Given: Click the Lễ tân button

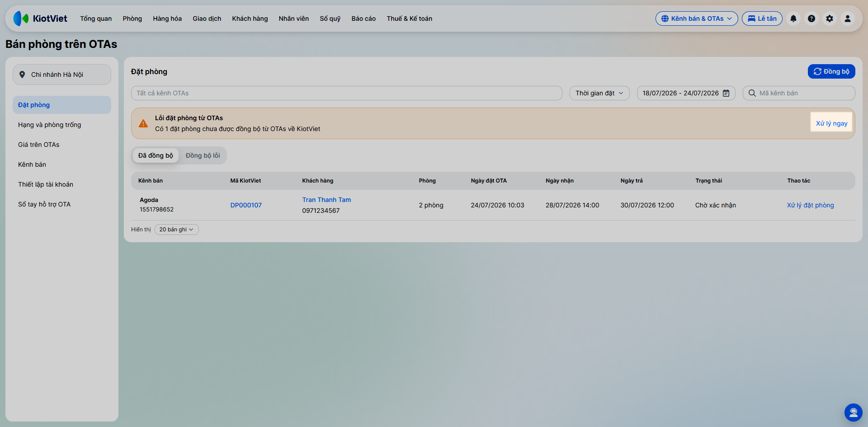Looking at the screenshot, I should 762,19.
